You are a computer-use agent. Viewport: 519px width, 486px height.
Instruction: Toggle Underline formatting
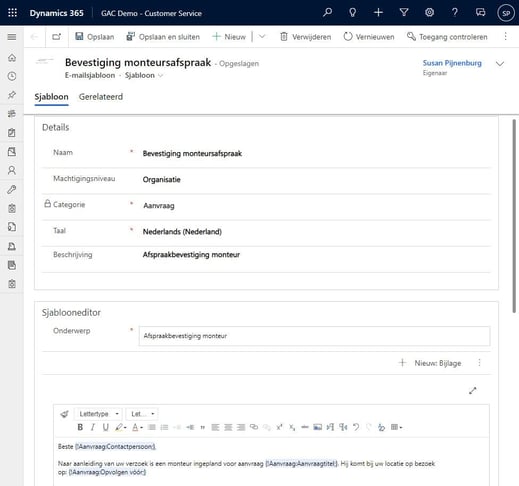(x=105, y=427)
